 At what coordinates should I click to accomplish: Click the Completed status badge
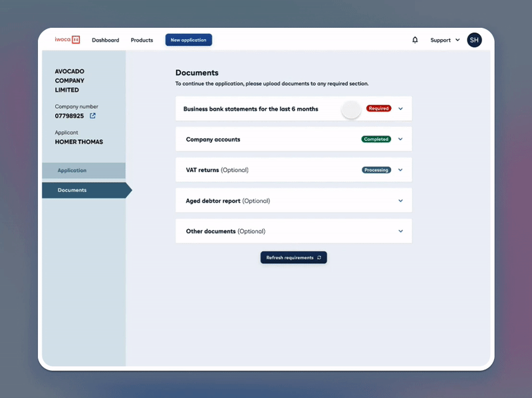tap(376, 140)
